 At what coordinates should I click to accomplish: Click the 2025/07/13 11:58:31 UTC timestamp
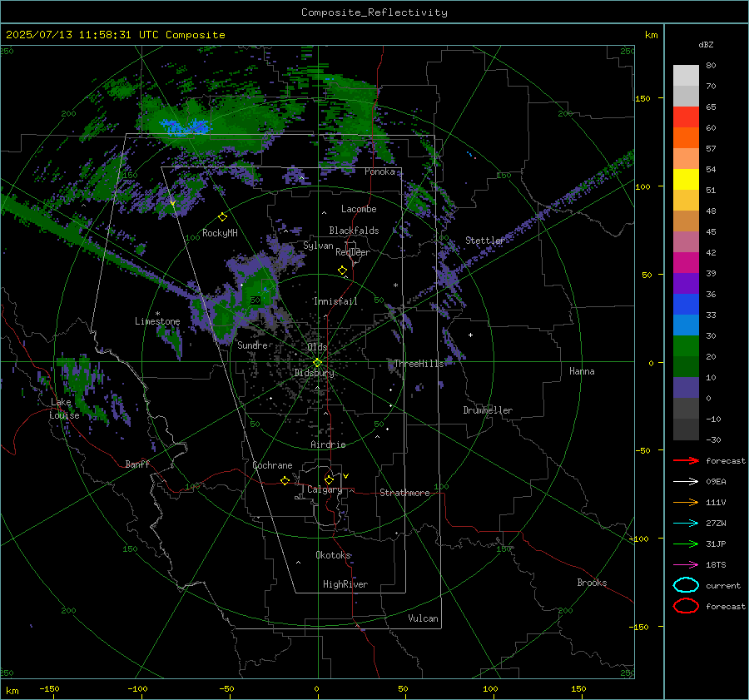[x=72, y=35]
